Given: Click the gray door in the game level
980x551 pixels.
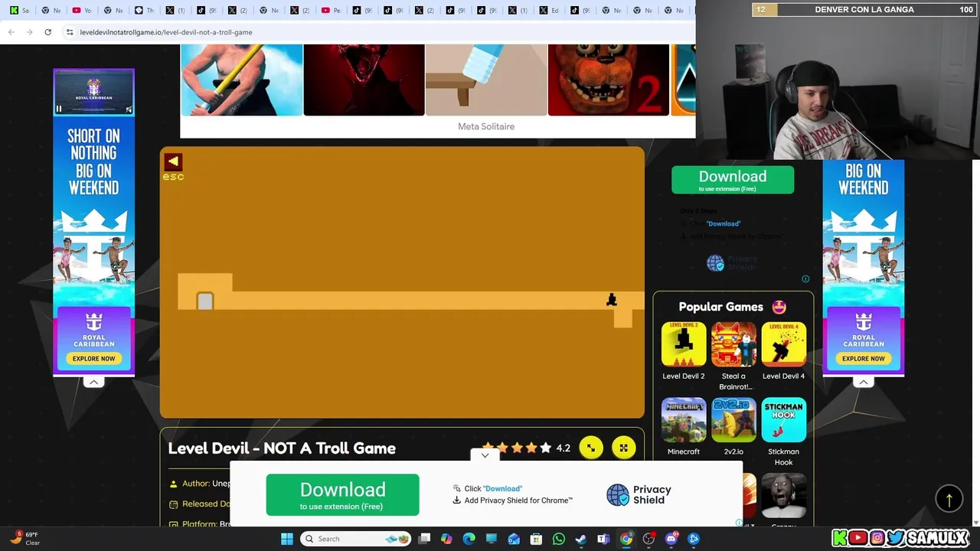Looking at the screenshot, I should point(205,302).
